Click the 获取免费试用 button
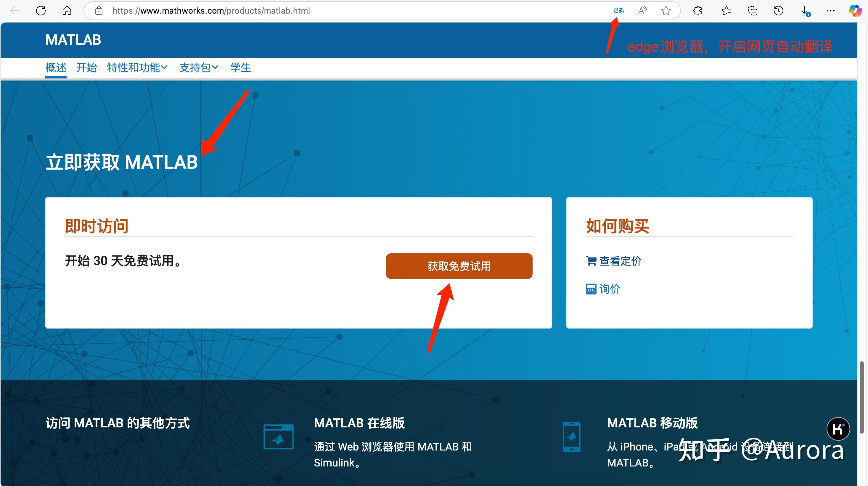Viewport: 868px width, 486px height. [459, 266]
